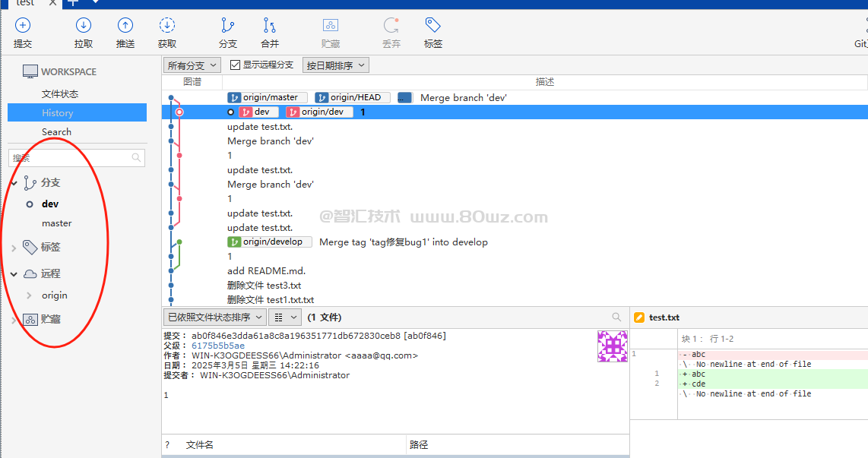Select 文件状态 under WORKSPACE
Screen dimensions: 868x458
tap(60, 94)
